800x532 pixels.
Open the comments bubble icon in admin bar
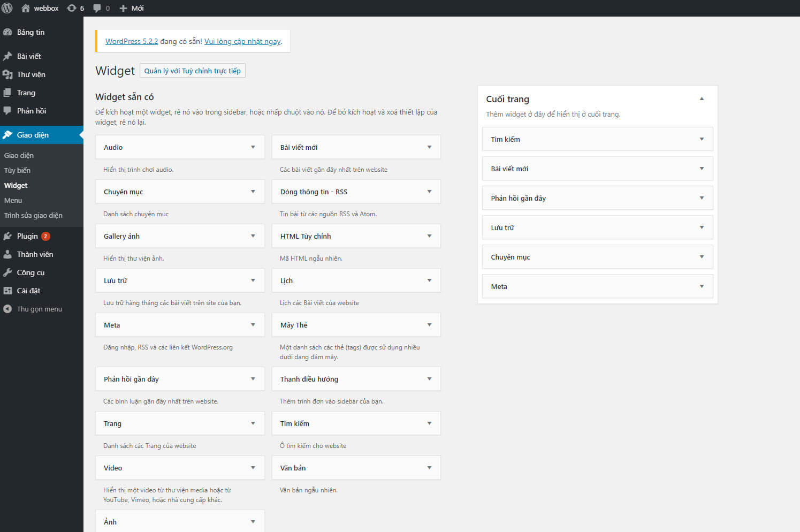pyautogui.click(x=97, y=8)
